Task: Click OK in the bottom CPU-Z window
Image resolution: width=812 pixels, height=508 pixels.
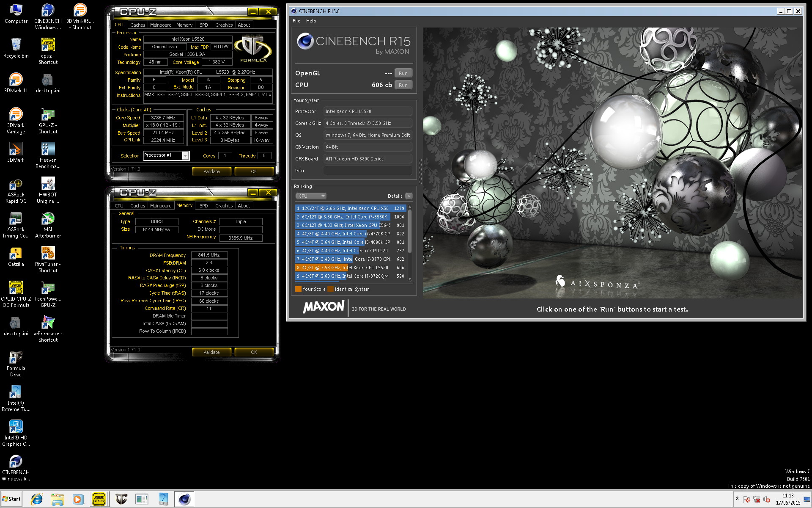Action: [x=254, y=352]
